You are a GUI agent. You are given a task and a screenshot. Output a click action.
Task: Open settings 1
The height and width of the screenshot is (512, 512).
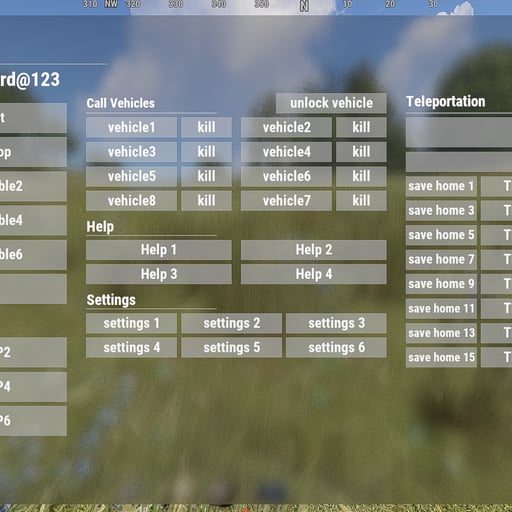point(131,323)
